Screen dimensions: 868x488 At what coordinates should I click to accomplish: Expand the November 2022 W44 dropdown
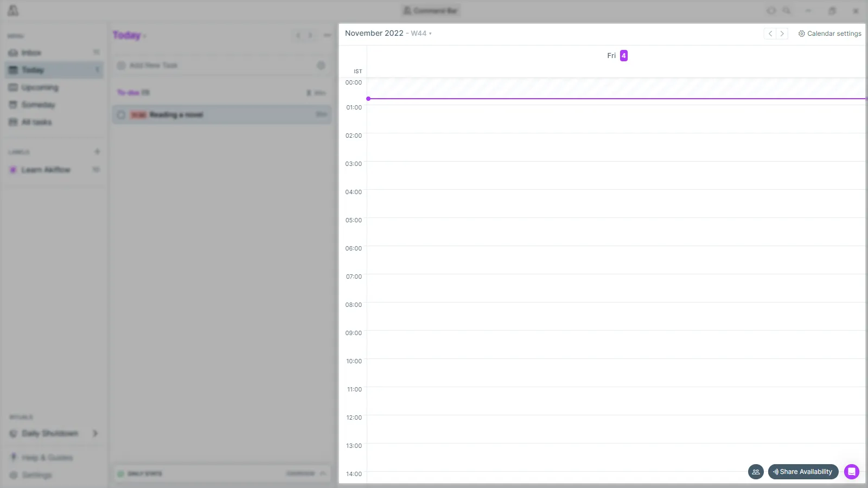click(x=388, y=34)
